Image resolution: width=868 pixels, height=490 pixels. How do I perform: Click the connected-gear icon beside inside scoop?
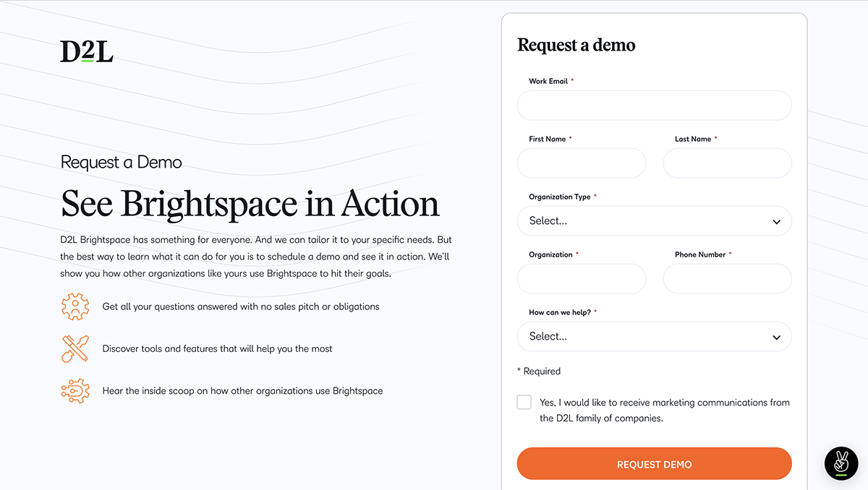click(x=75, y=390)
